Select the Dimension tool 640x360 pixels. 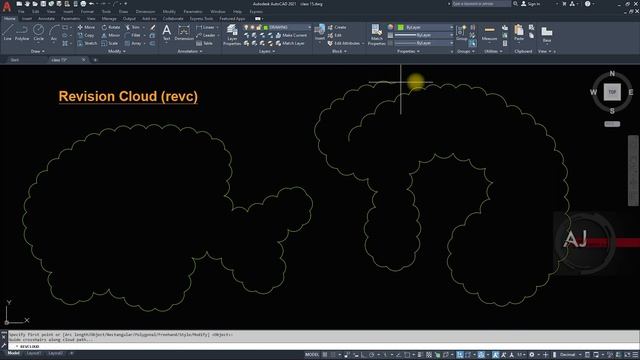[184, 32]
